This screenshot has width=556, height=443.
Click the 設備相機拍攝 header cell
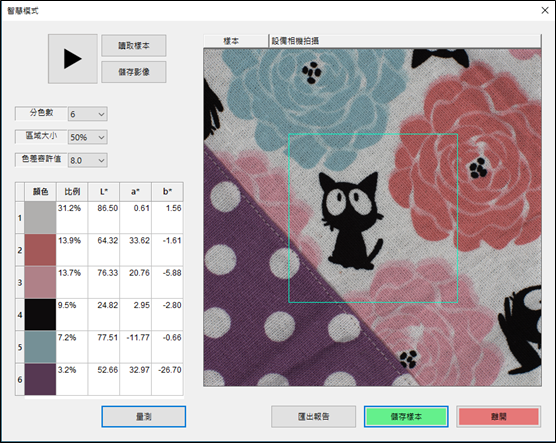click(405, 41)
